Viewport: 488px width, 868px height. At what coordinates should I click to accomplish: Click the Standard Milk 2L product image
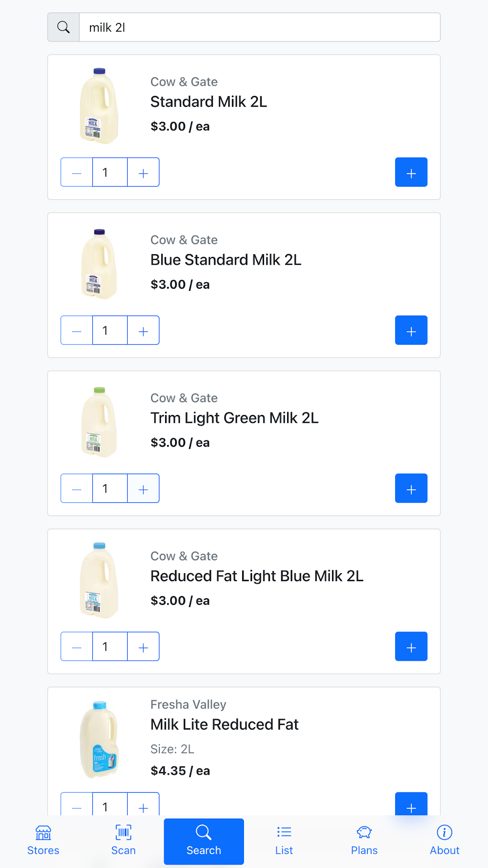[x=99, y=106]
